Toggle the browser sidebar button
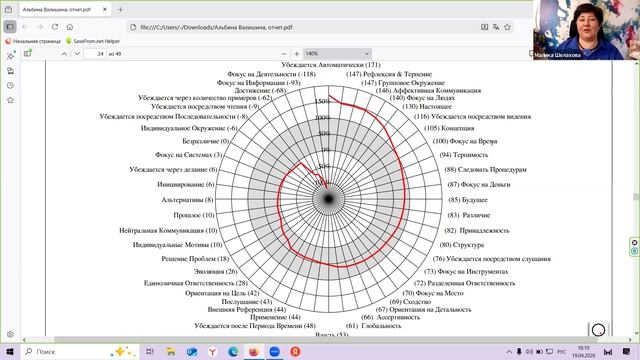The width and height of the screenshot is (640, 360). pyautogui.click(x=10, y=27)
